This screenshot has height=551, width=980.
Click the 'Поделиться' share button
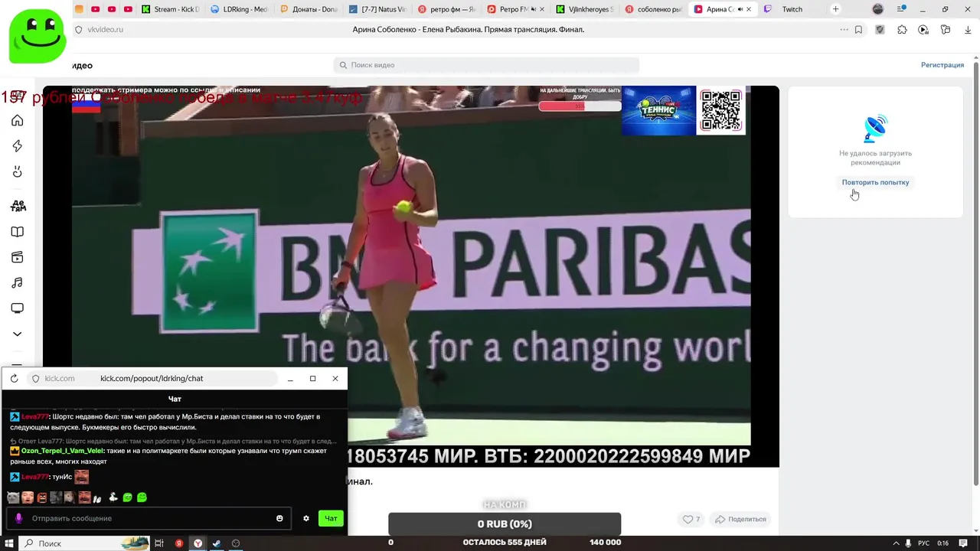click(x=740, y=519)
